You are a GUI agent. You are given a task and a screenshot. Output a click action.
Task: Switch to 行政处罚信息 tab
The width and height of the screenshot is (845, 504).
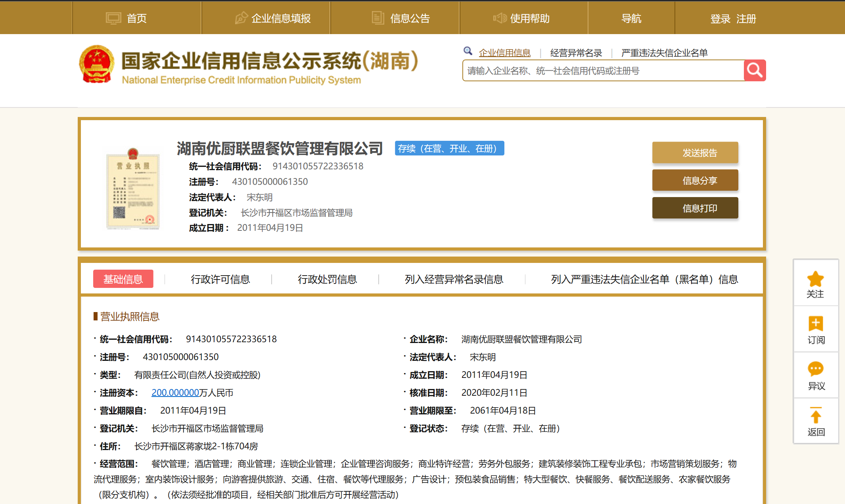point(327,279)
